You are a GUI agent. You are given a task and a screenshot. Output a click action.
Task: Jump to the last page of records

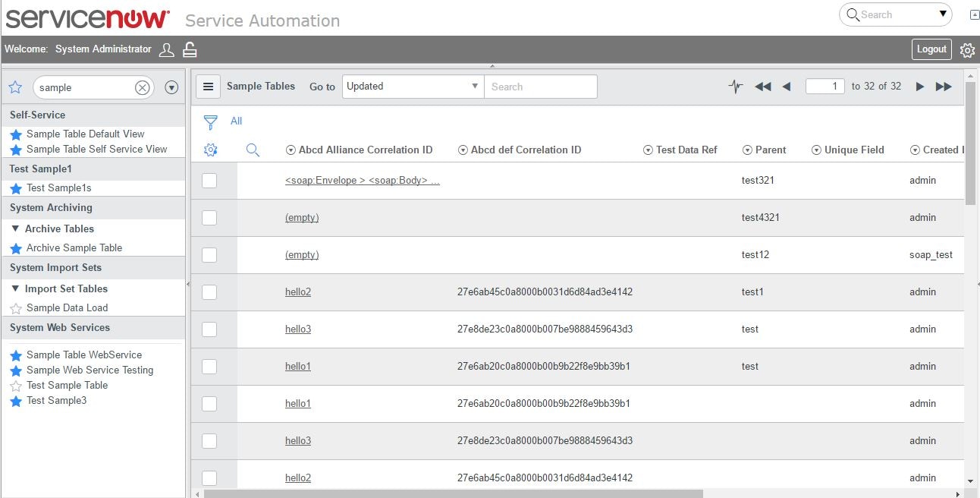point(944,87)
